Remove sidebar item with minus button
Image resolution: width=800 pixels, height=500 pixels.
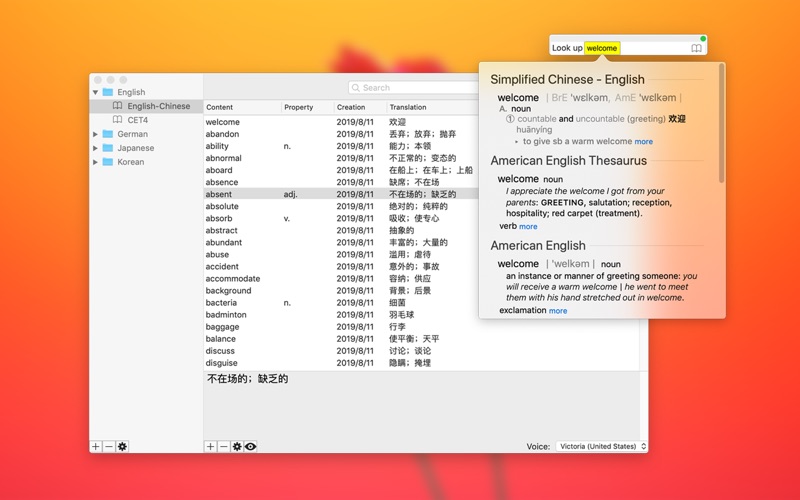click(x=109, y=446)
